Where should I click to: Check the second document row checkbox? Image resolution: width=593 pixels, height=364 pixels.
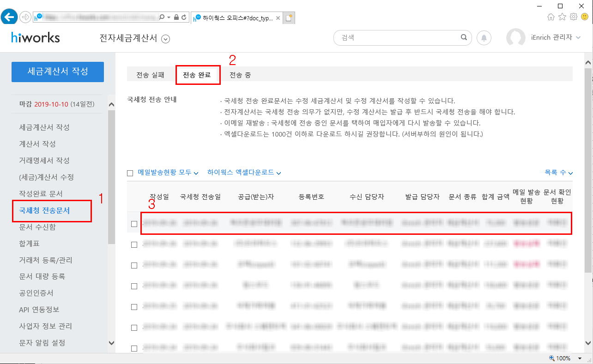(134, 245)
